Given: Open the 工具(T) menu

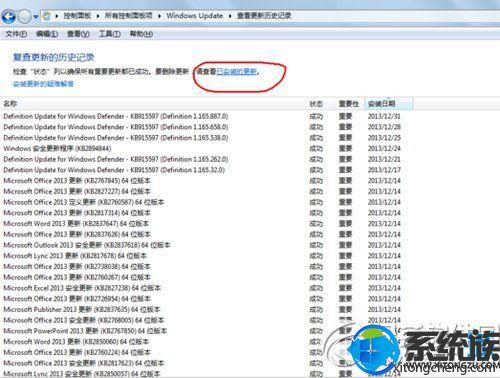Looking at the screenshot, I should [x=110, y=34].
